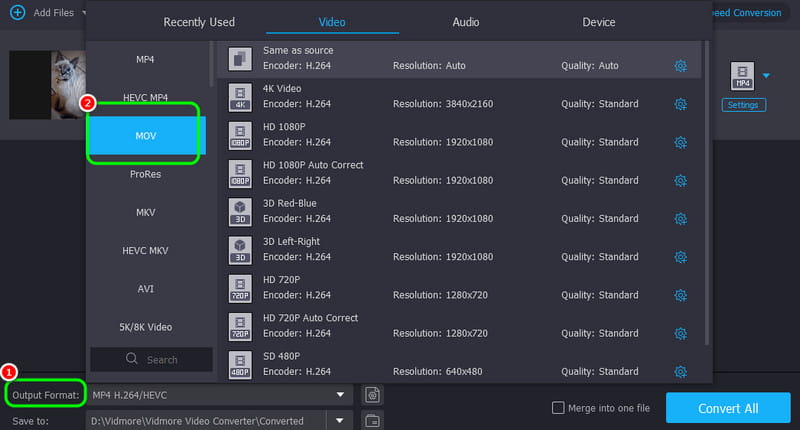Click the gear icon for Same as source
This screenshot has height=430, width=800.
point(680,66)
